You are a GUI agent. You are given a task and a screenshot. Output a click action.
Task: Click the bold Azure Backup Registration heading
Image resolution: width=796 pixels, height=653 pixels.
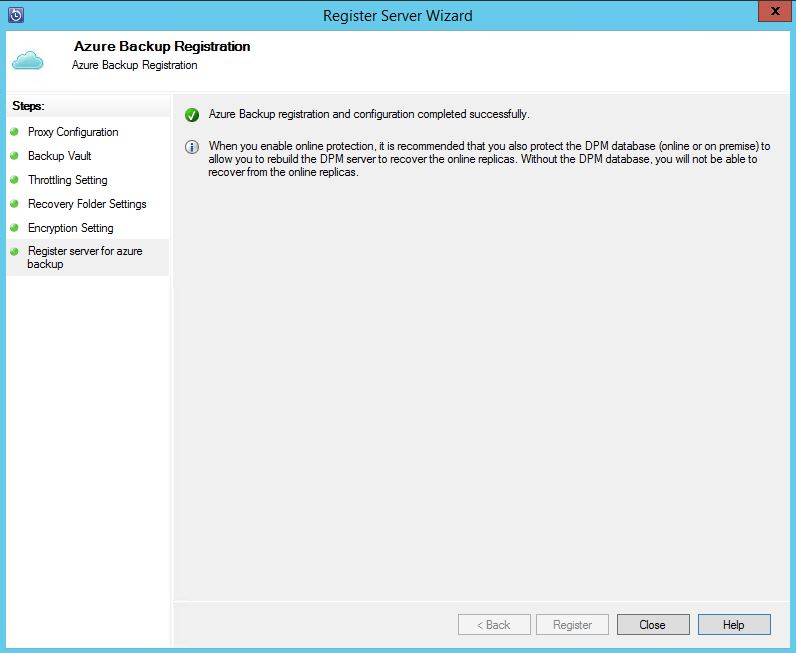tap(162, 46)
